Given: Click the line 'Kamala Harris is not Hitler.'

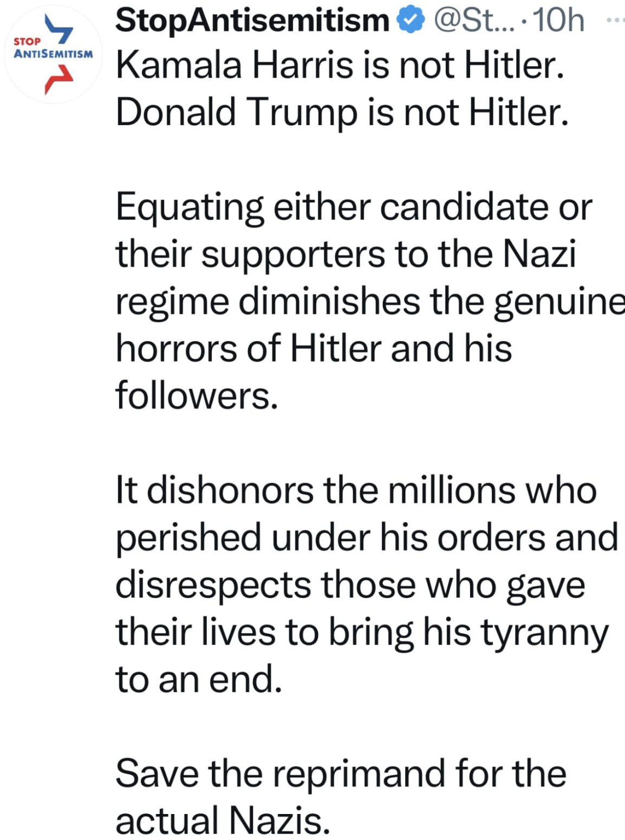Looking at the screenshot, I should 341,66.
